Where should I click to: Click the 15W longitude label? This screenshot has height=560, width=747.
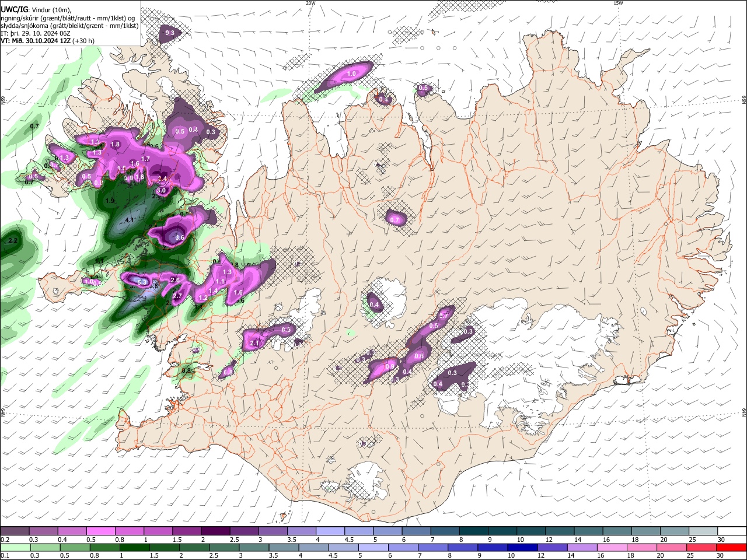point(618,3)
